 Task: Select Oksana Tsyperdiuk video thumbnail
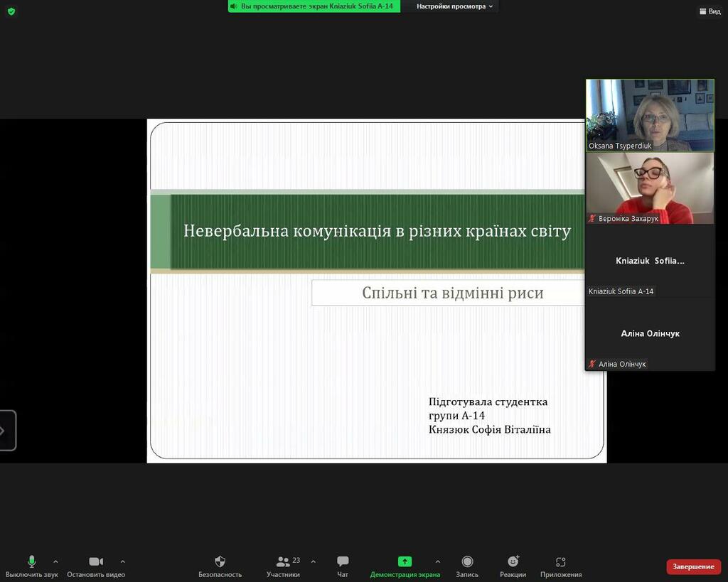pyautogui.click(x=650, y=115)
